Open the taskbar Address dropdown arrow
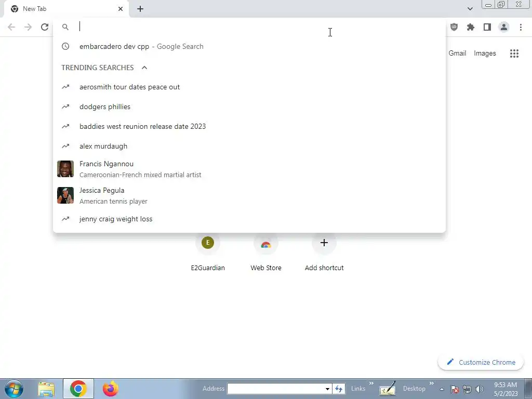This screenshot has width=532, height=399. 327,389
